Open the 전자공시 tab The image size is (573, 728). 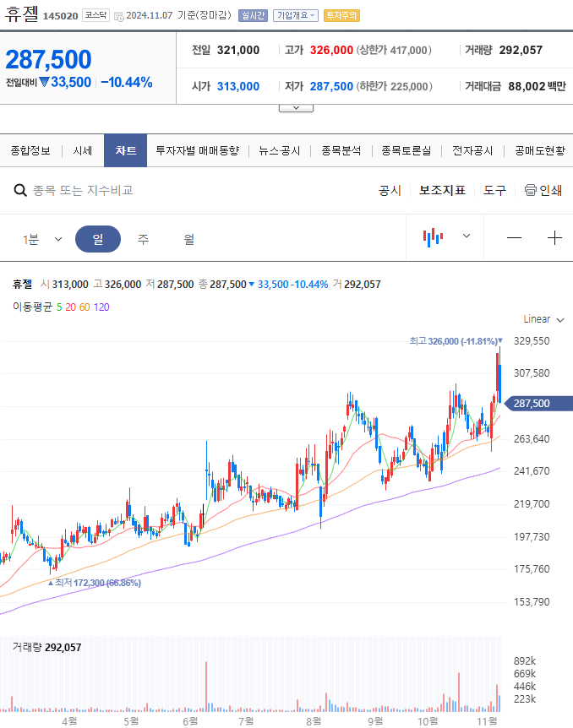pos(472,150)
